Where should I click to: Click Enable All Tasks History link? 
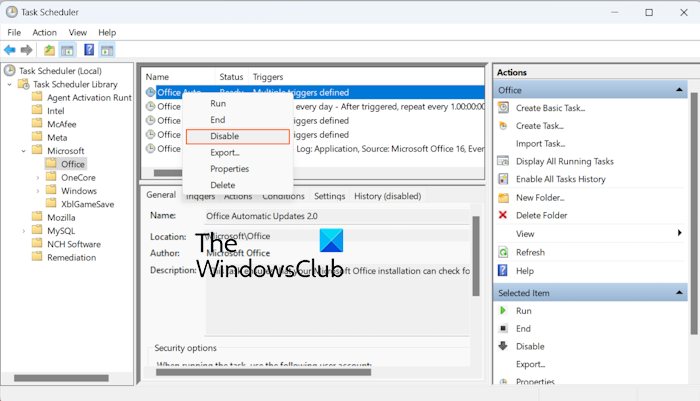[561, 179]
